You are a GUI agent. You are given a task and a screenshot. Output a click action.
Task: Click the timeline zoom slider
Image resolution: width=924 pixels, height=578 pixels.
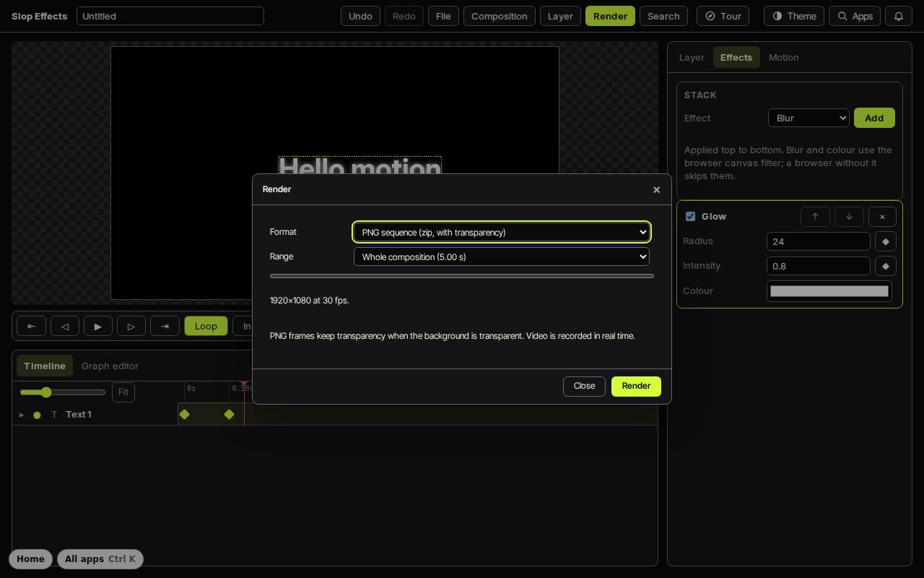[x=63, y=392]
